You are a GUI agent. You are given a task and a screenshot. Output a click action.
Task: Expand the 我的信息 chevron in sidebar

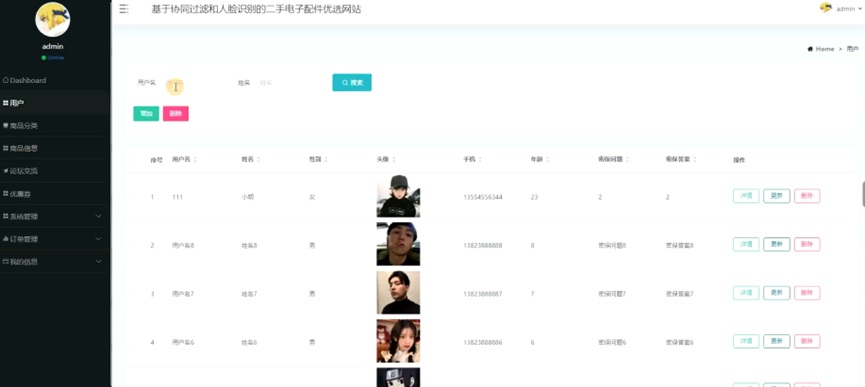(x=99, y=261)
